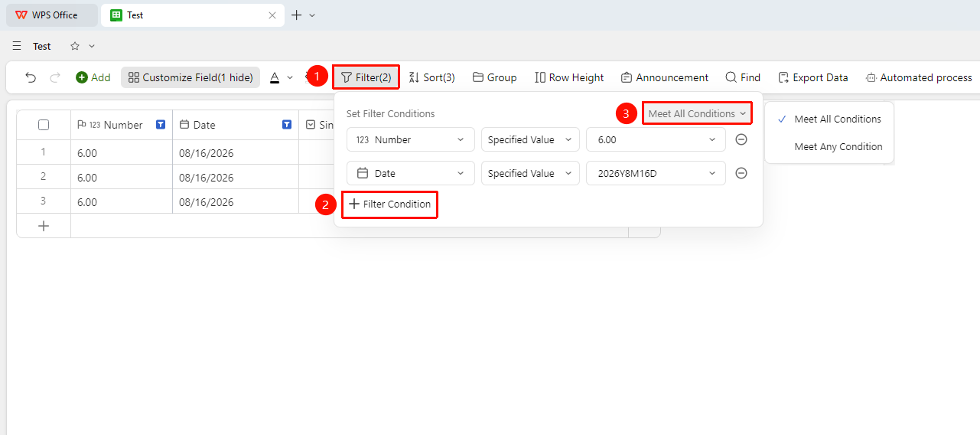The image size is (980, 435).
Task: Open Customize Field(1 hide) options
Action: pos(190,77)
